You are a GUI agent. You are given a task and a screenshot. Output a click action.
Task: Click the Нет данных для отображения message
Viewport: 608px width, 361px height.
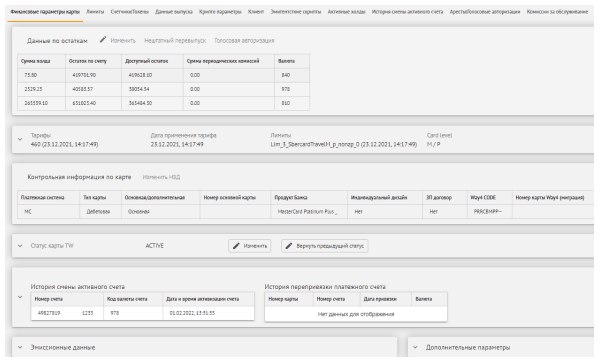click(356, 314)
